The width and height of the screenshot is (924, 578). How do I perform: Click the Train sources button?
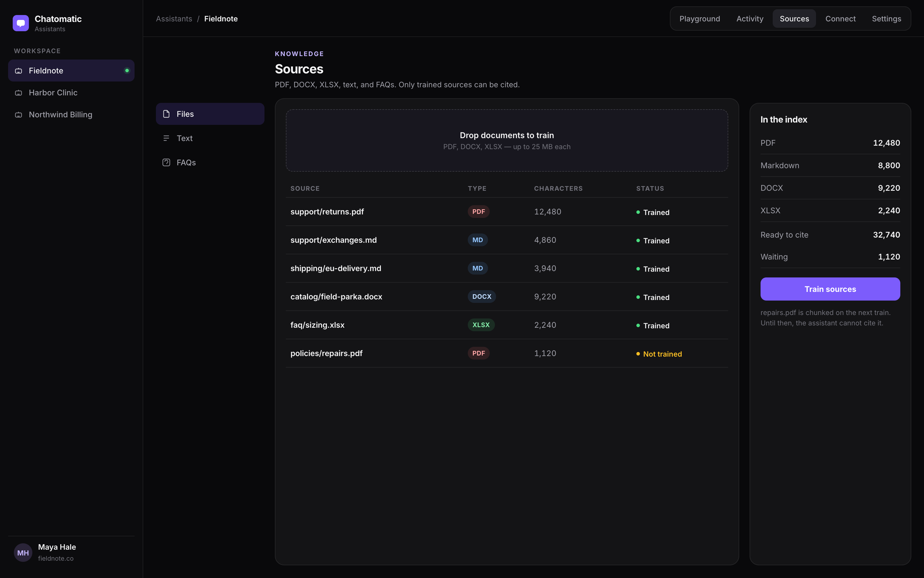pyautogui.click(x=830, y=289)
